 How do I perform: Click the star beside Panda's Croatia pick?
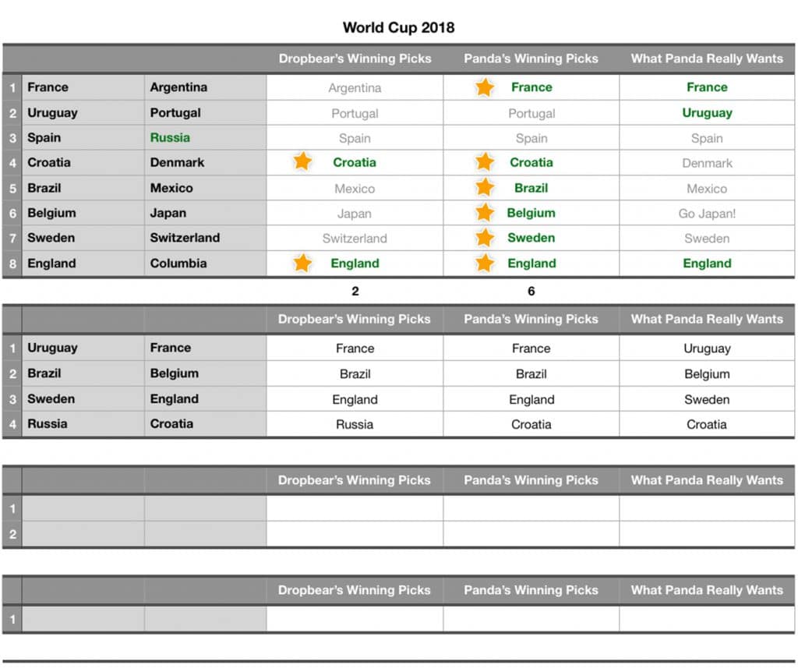485,162
